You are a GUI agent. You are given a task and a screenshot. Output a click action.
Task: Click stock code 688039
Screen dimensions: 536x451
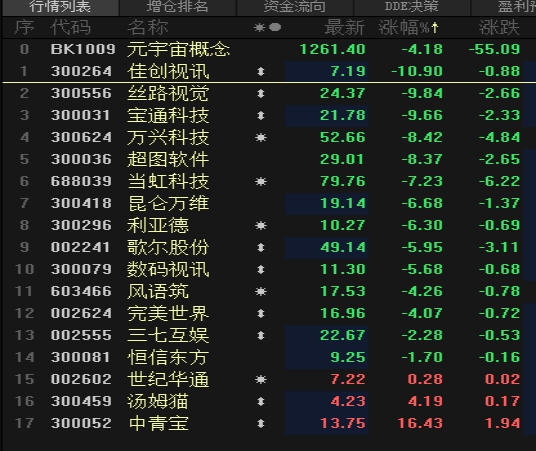(x=81, y=182)
